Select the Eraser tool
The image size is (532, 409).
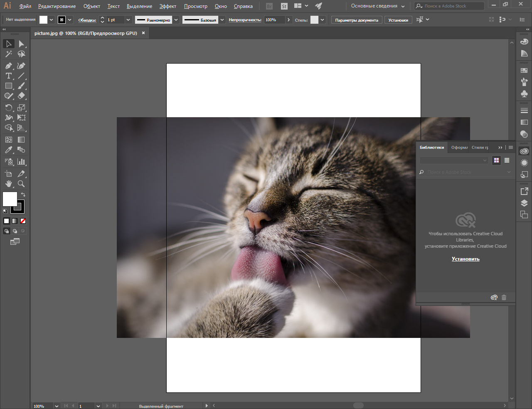pos(22,96)
